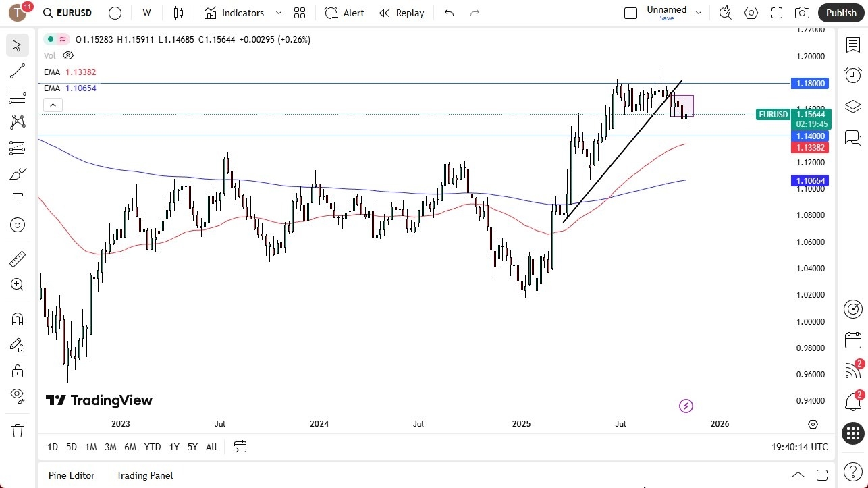
Task: Collapse the indicator legend chevron
Action: coord(53,105)
